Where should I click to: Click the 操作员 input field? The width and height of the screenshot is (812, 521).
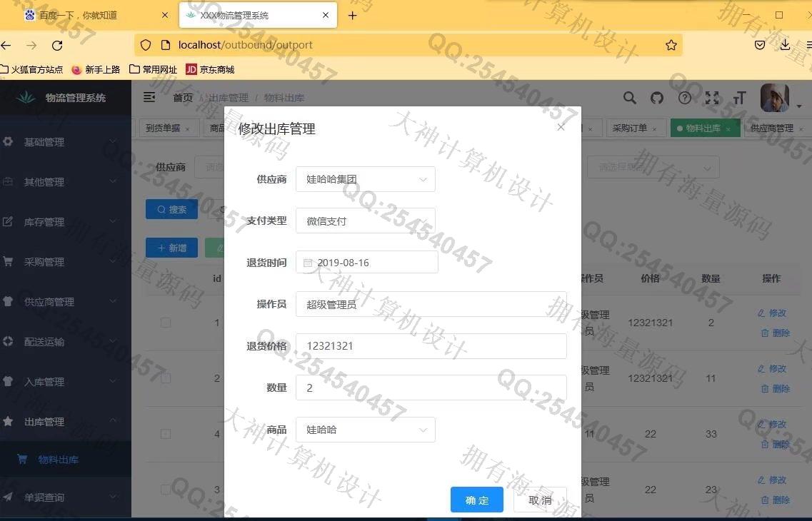point(431,304)
